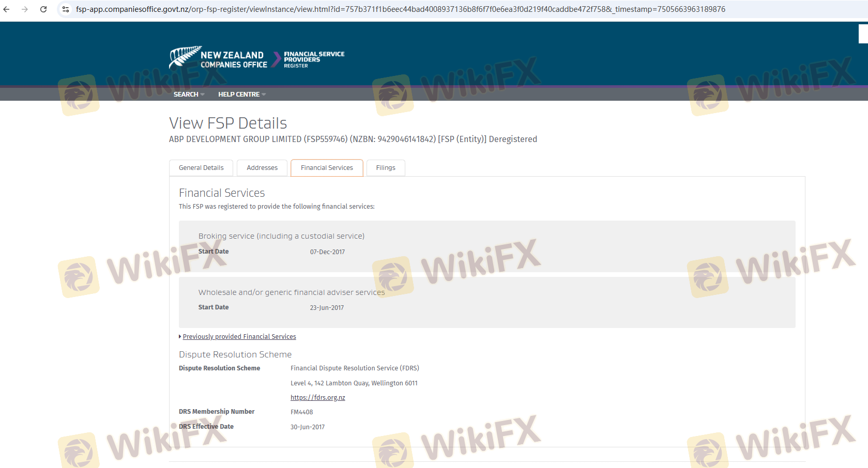Click the browser back arrow

[x=6, y=9]
